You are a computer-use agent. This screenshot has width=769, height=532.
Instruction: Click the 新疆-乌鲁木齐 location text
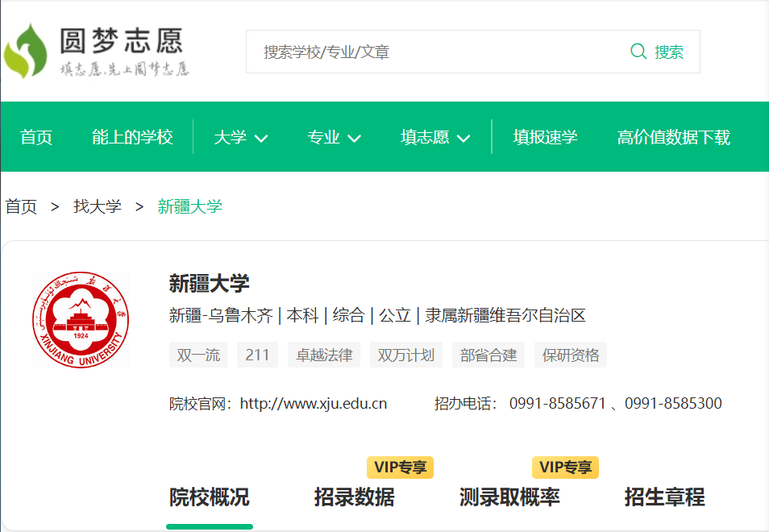tap(221, 315)
